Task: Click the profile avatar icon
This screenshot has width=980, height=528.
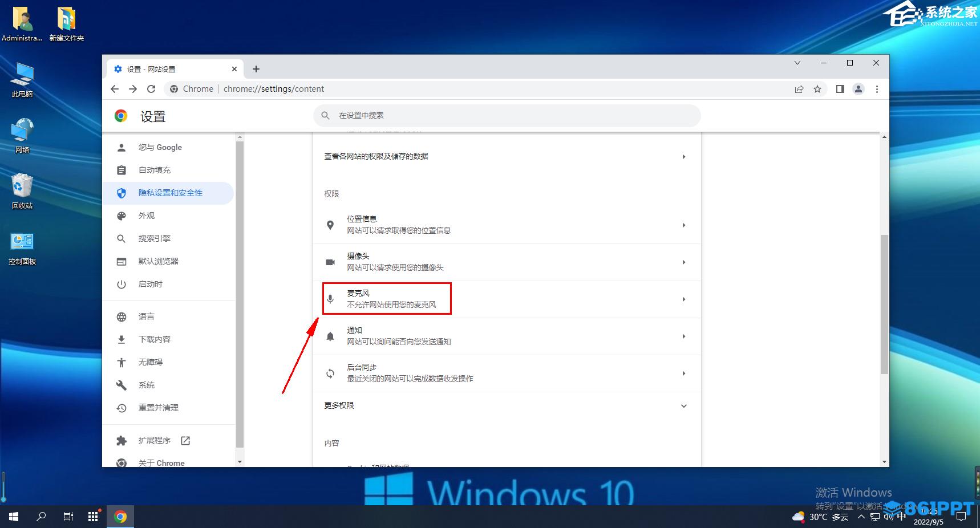Action: 858,89
